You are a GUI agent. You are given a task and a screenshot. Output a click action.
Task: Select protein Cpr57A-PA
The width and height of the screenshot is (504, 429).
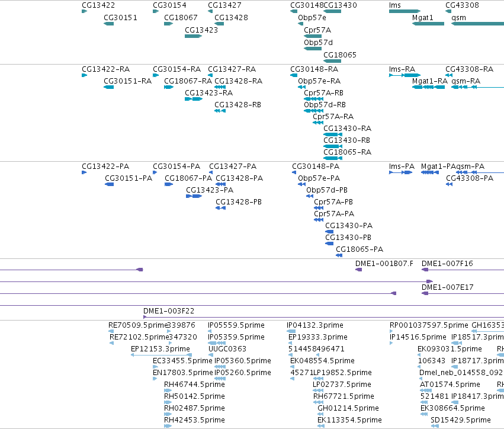319,220
